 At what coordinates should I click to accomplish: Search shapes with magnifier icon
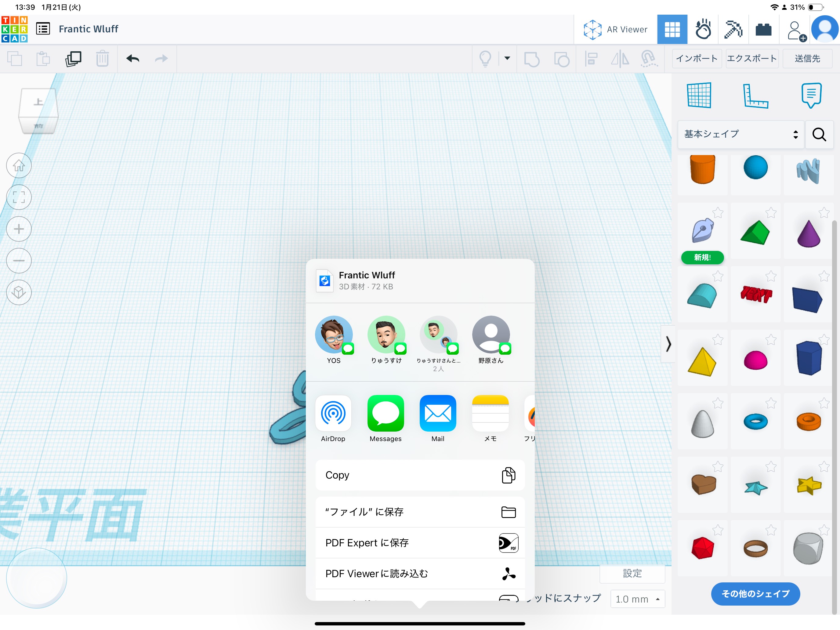click(819, 134)
